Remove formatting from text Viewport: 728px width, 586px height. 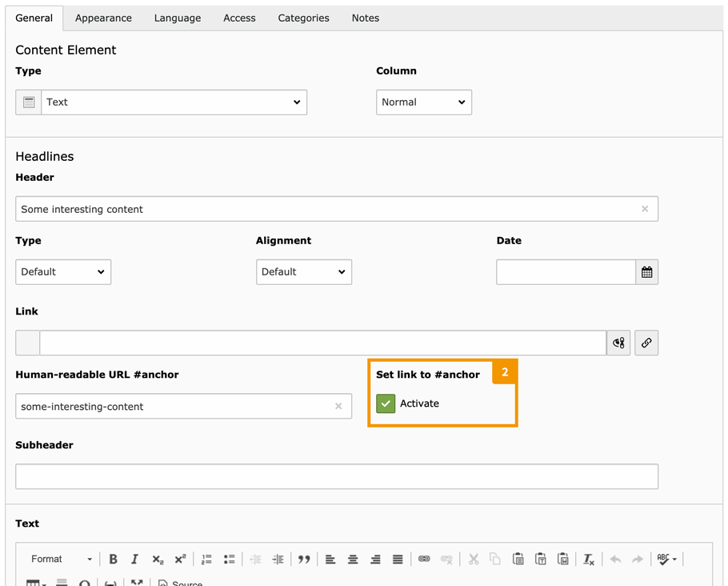589,559
